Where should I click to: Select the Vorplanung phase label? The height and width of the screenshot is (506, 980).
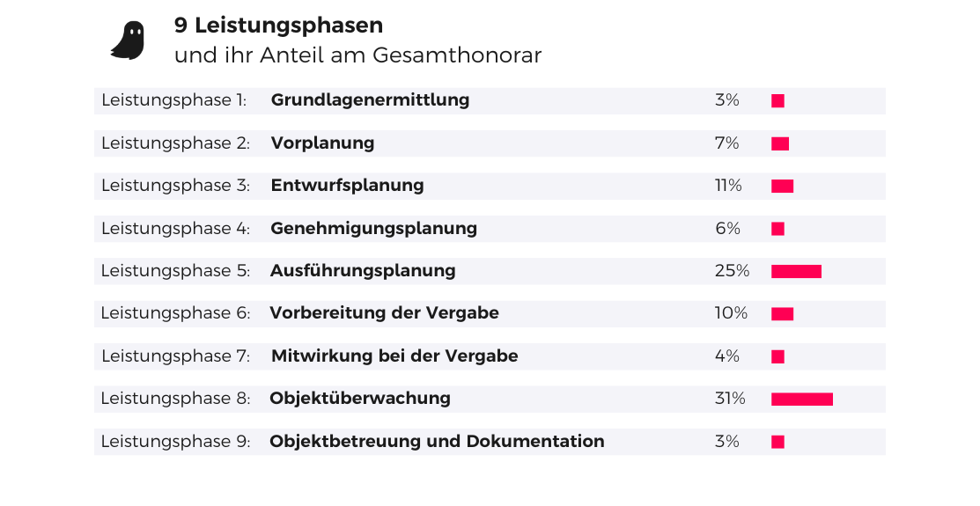pos(322,143)
